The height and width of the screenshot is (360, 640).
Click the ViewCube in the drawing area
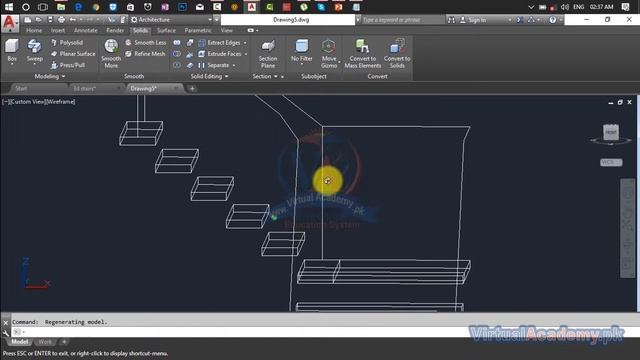(x=611, y=133)
